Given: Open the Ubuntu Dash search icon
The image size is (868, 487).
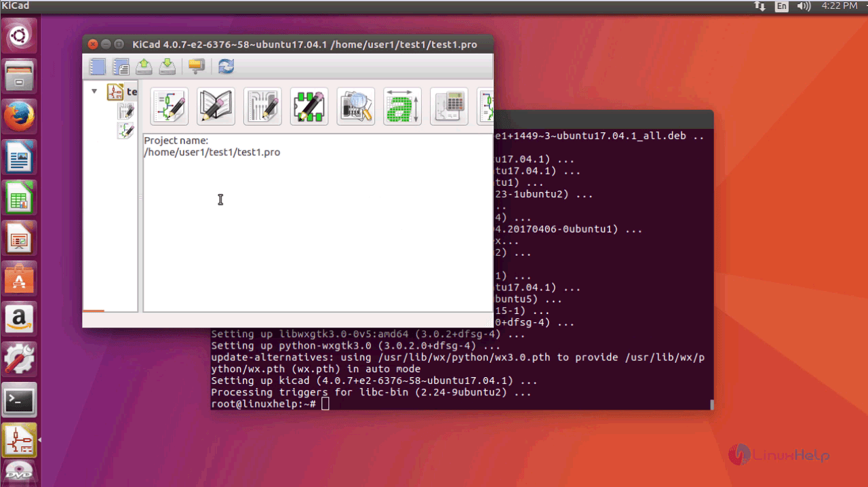Looking at the screenshot, I should (x=20, y=35).
